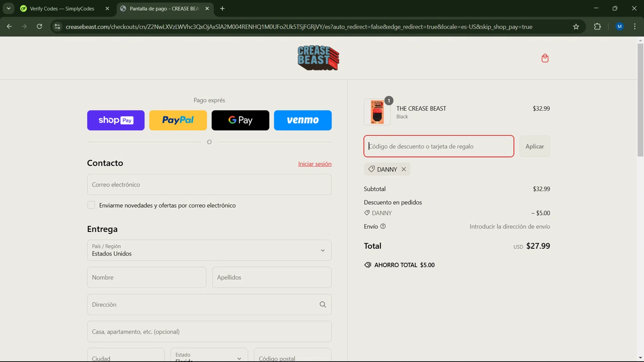Open the tab search dropdown arrow
Viewport: 644px width, 362px height.
point(9,9)
